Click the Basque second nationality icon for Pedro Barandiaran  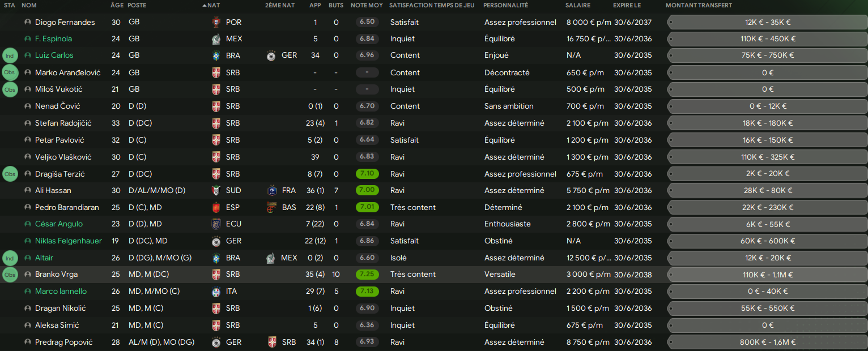(x=271, y=207)
